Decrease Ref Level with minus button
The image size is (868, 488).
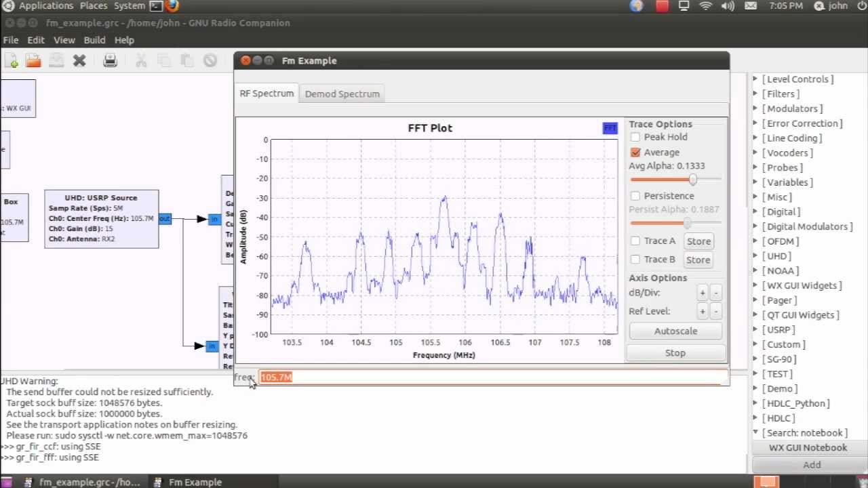pyautogui.click(x=715, y=311)
